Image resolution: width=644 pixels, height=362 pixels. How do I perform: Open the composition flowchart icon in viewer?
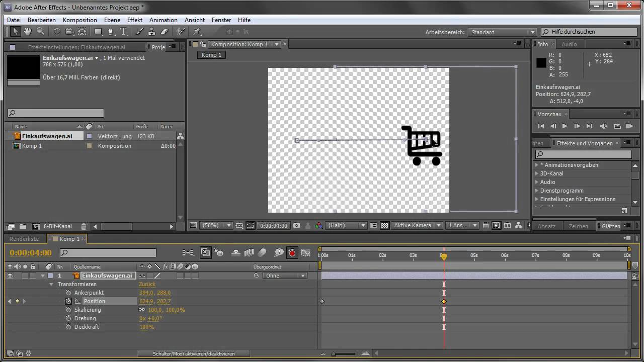coord(519,226)
